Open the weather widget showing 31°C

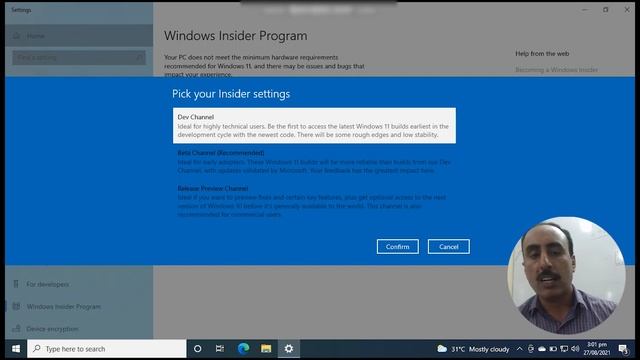(x=473, y=349)
